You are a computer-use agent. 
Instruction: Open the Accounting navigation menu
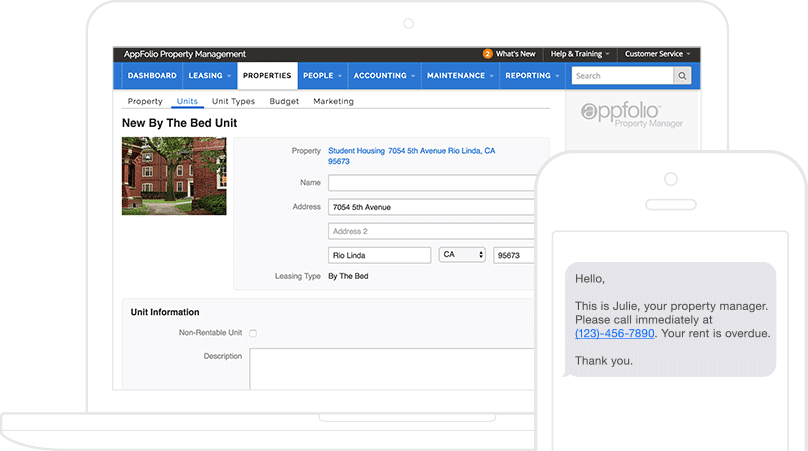click(x=384, y=76)
